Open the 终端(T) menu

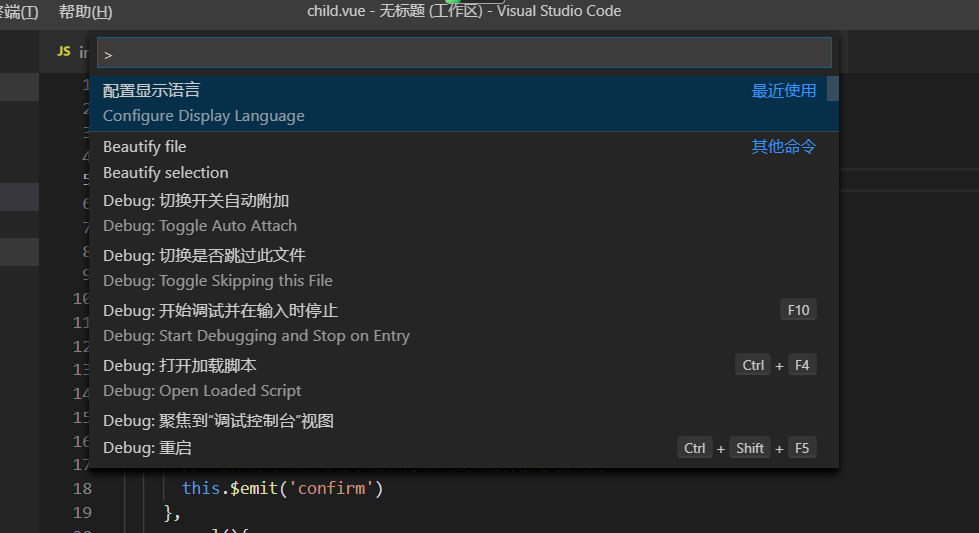point(19,11)
